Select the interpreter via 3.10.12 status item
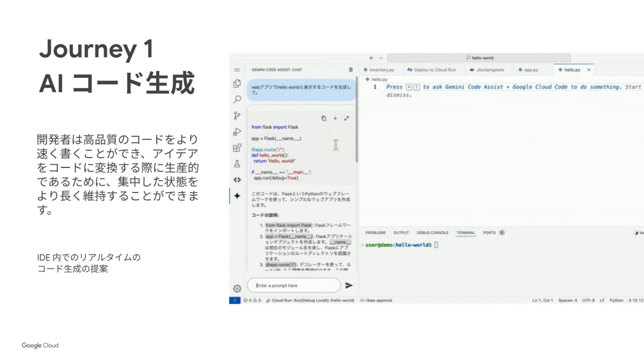This screenshot has width=644, height=362. pyautogui.click(x=635, y=300)
